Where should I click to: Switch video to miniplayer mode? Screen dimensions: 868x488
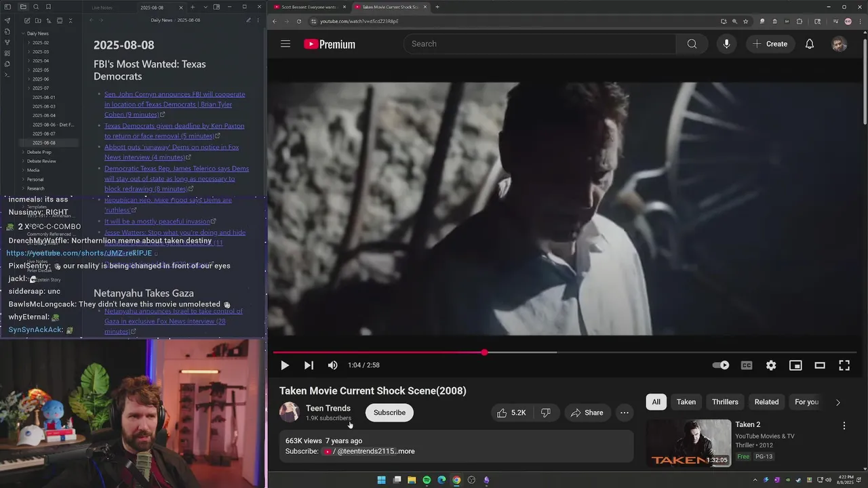795,365
